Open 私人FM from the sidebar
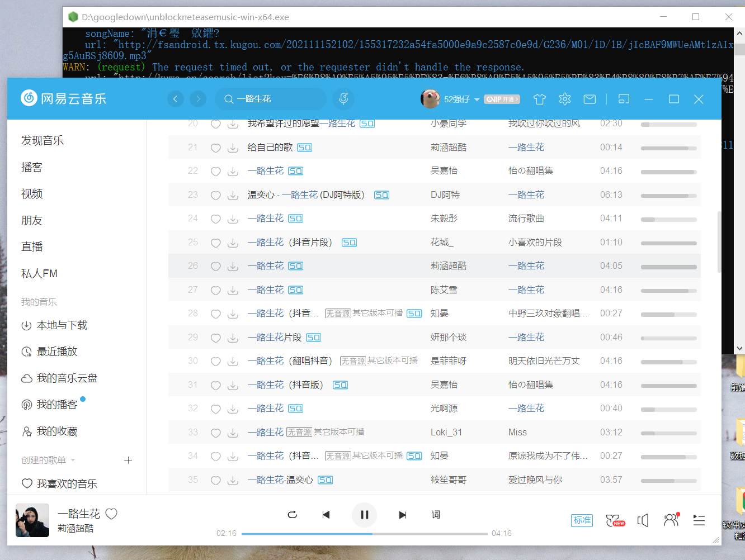Screen dimensions: 745x560 (39, 273)
